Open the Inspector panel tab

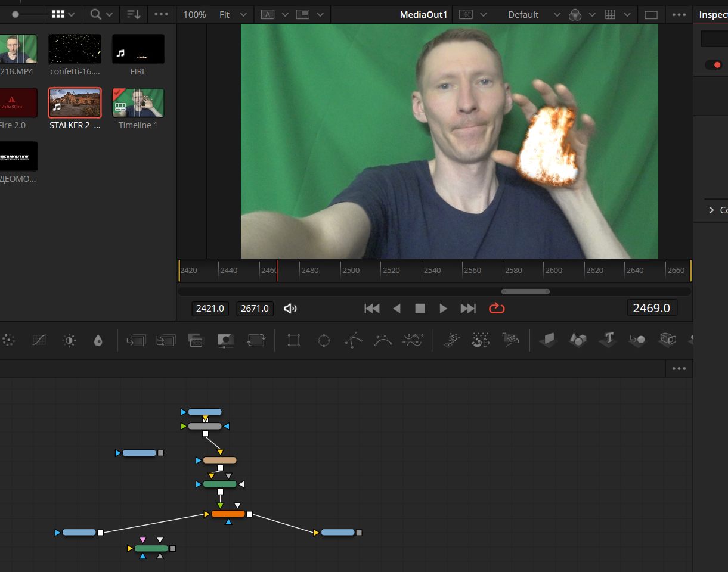coord(712,14)
